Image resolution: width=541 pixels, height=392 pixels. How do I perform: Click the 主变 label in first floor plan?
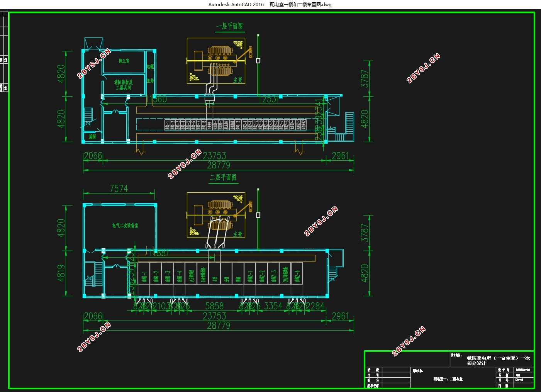237,80
